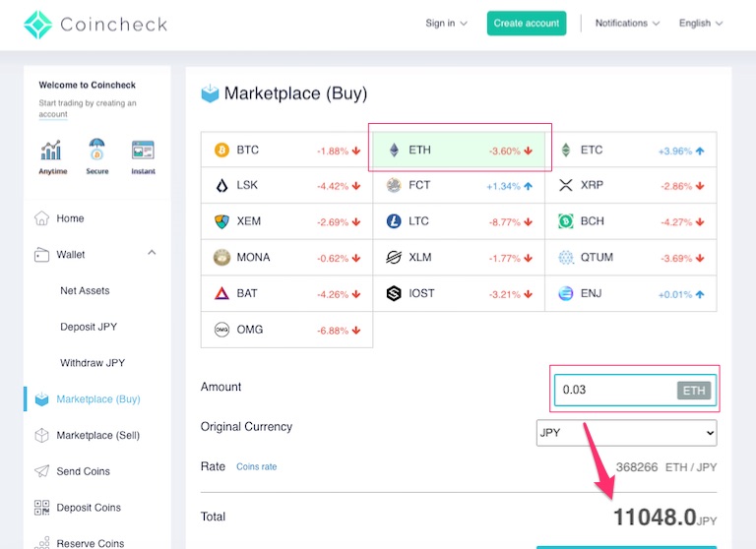Open Marketplace (Buy) in sidebar
Screen dimensions: 756x549
[98, 399]
